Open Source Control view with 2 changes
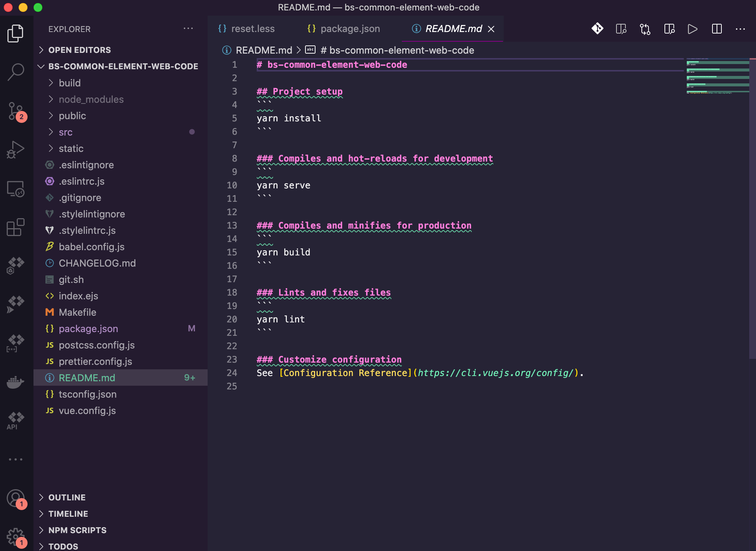Viewport: 756px width, 551px height. [x=16, y=111]
